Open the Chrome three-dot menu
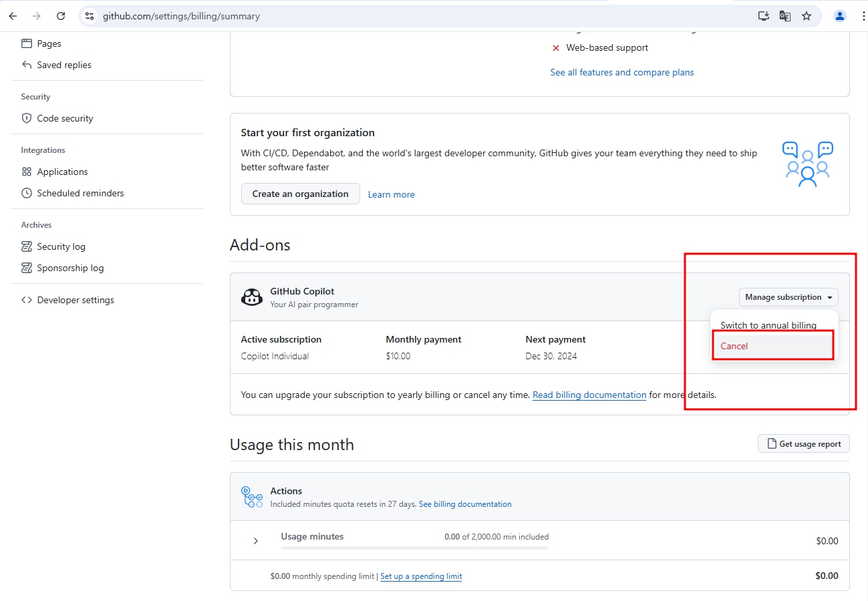 pyautogui.click(x=864, y=16)
